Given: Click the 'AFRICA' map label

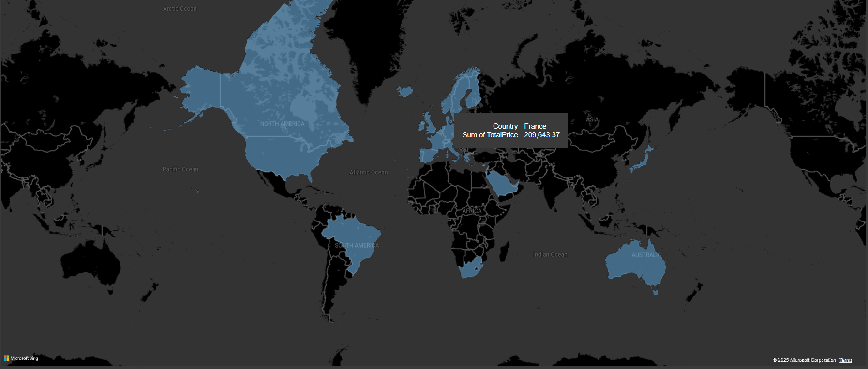Looking at the screenshot, I should [472, 211].
